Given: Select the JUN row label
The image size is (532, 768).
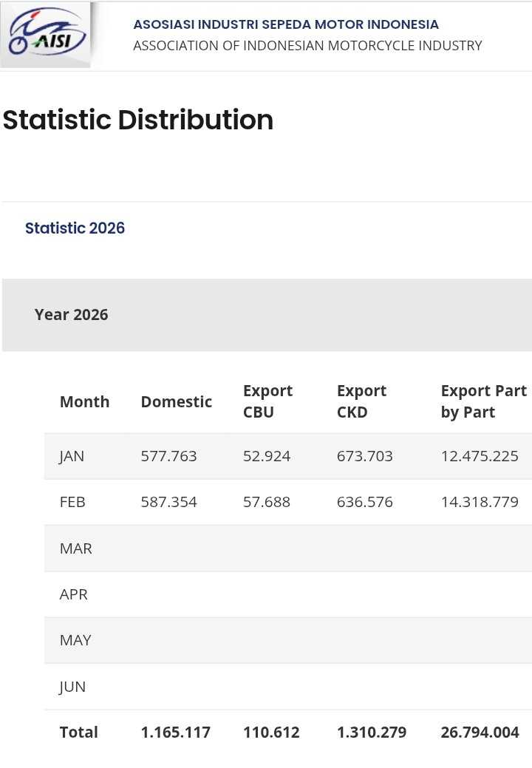Looking at the screenshot, I should [x=72, y=687].
